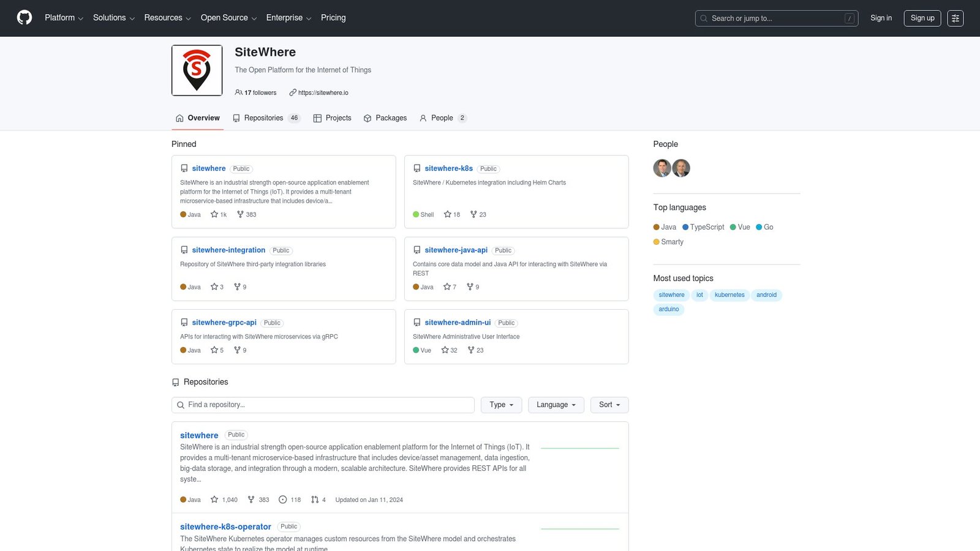Click the fork icon on the sitewhere-k8s card
Viewport: 980px width, 551px height.
(473, 214)
